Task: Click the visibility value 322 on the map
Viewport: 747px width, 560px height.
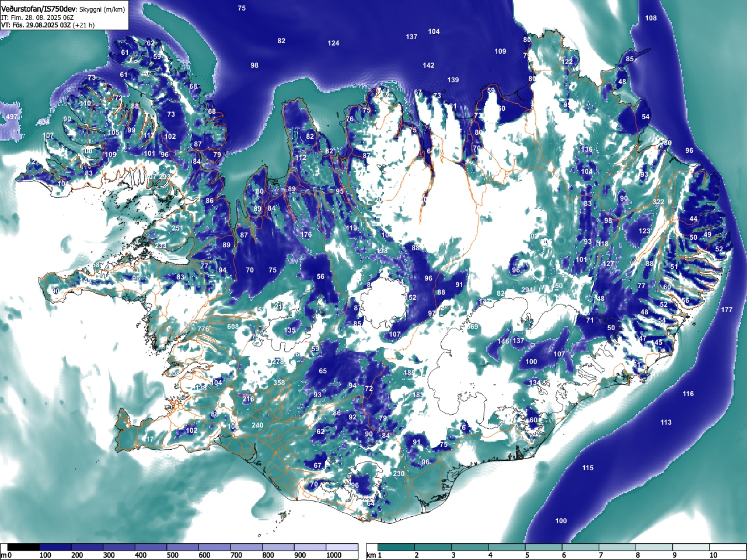Action: pos(658,202)
